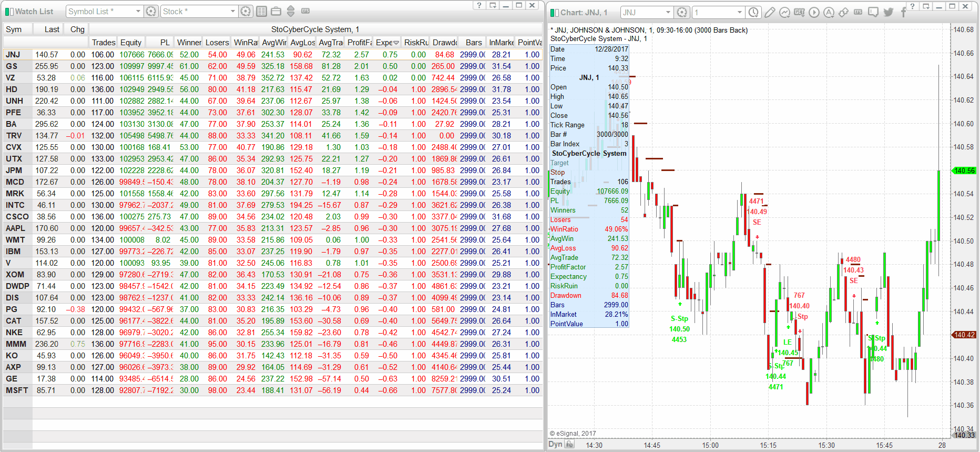Viewport: 980px width, 452px height.
Task: Open the interval dropdown showing 1
Action: point(740,12)
